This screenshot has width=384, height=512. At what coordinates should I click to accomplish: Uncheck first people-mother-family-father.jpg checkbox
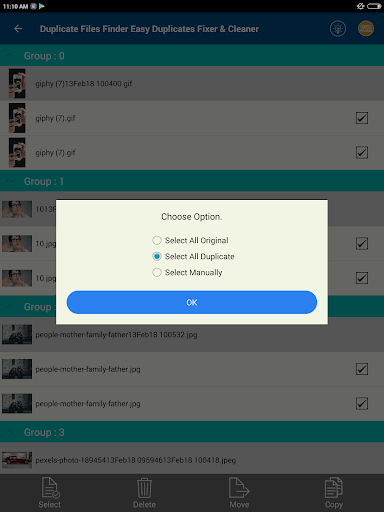(362, 369)
